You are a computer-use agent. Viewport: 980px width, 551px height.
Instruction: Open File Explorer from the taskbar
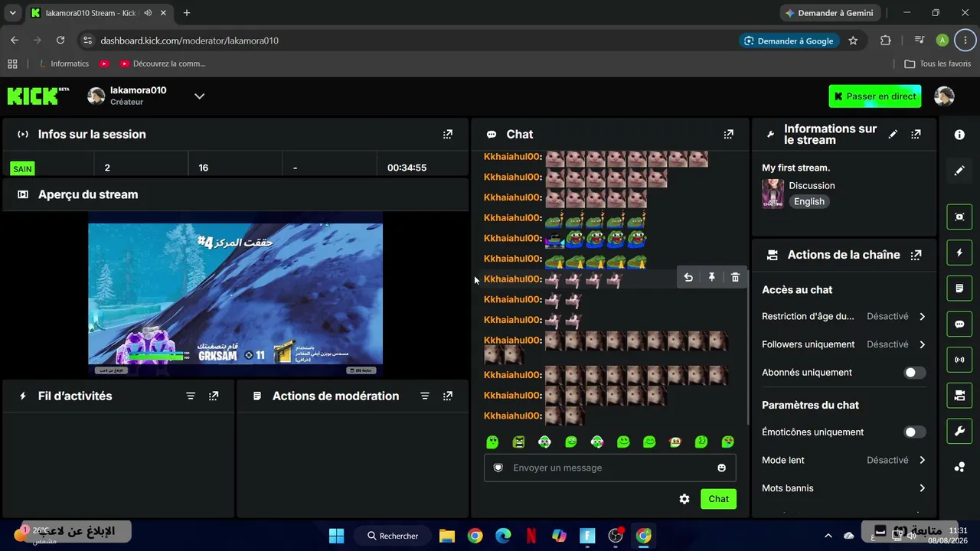(x=447, y=536)
